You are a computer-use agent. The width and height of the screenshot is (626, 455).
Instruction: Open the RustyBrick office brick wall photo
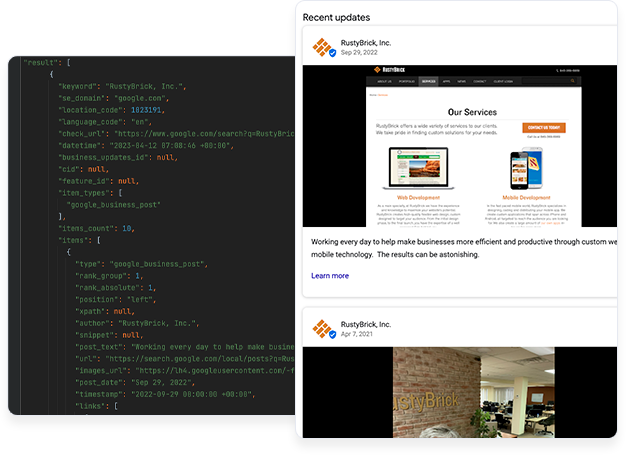click(x=460, y=392)
